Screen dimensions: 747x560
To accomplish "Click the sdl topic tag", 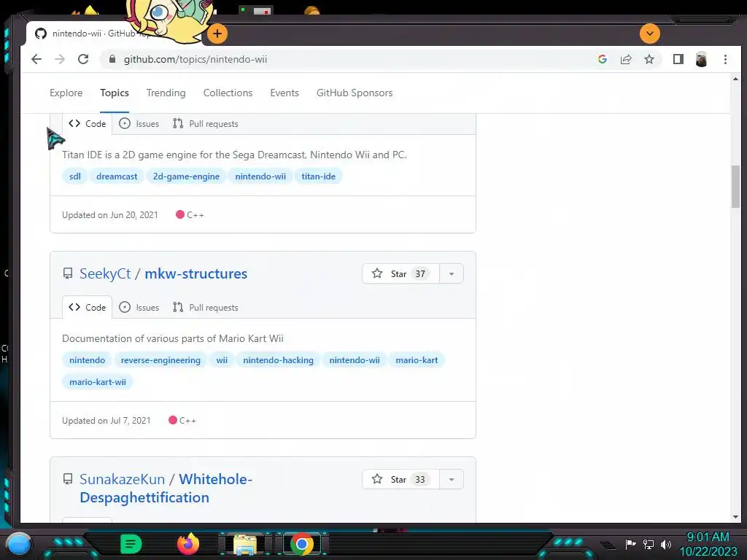I will tap(75, 176).
